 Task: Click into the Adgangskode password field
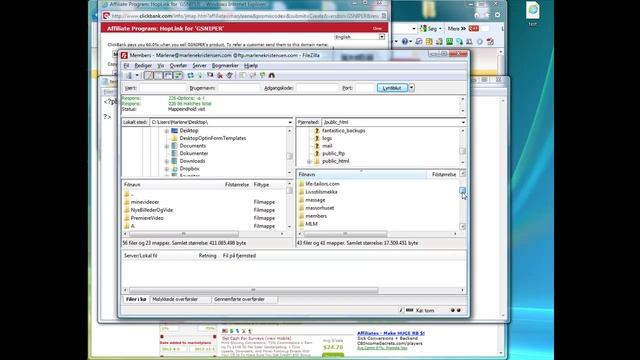318,88
